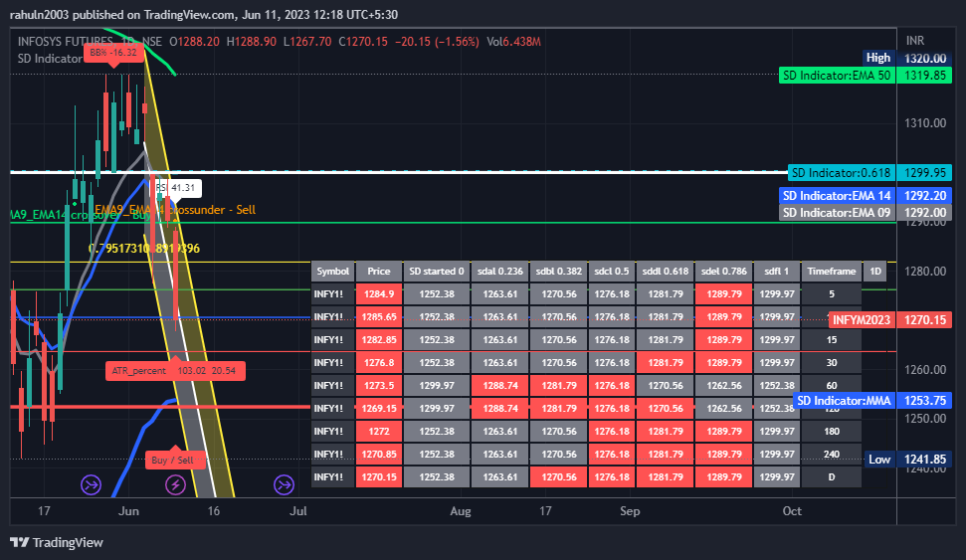The height and width of the screenshot is (560, 966).
Task: Click the 1260.00 price axis value
Action: [x=925, y=370]
